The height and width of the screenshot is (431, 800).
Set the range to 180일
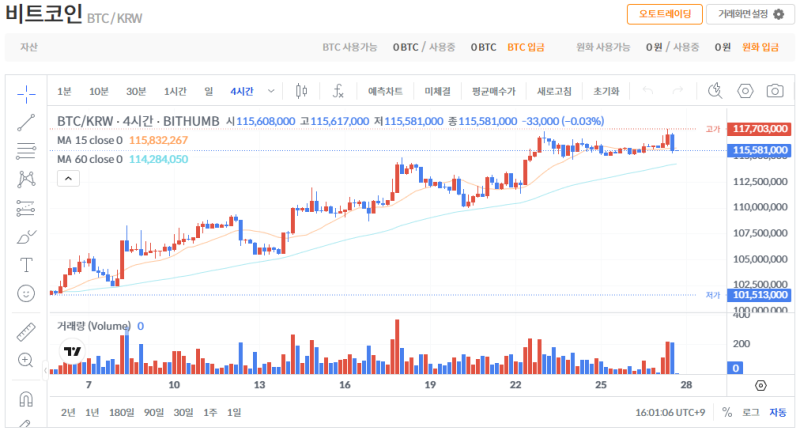(x=121, y=412)
